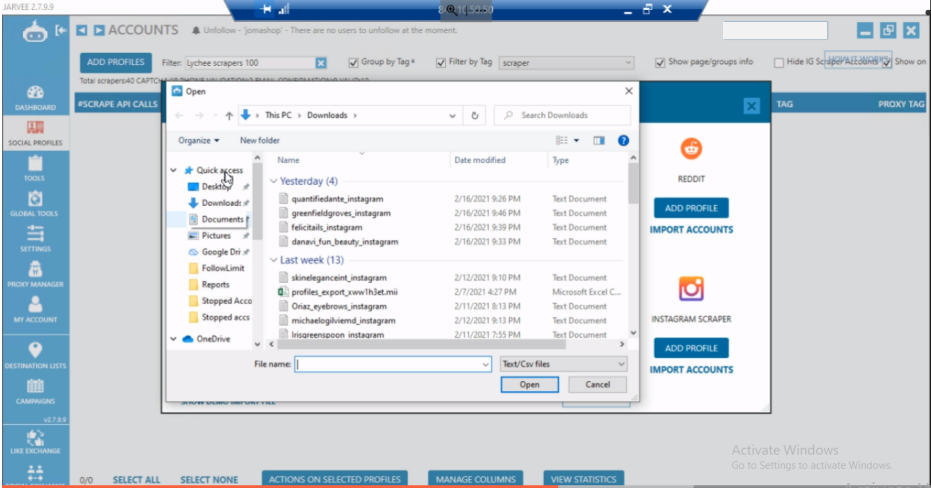Select Desktop in navigation pane
931x488 pixels.
[x=215, y=186]
